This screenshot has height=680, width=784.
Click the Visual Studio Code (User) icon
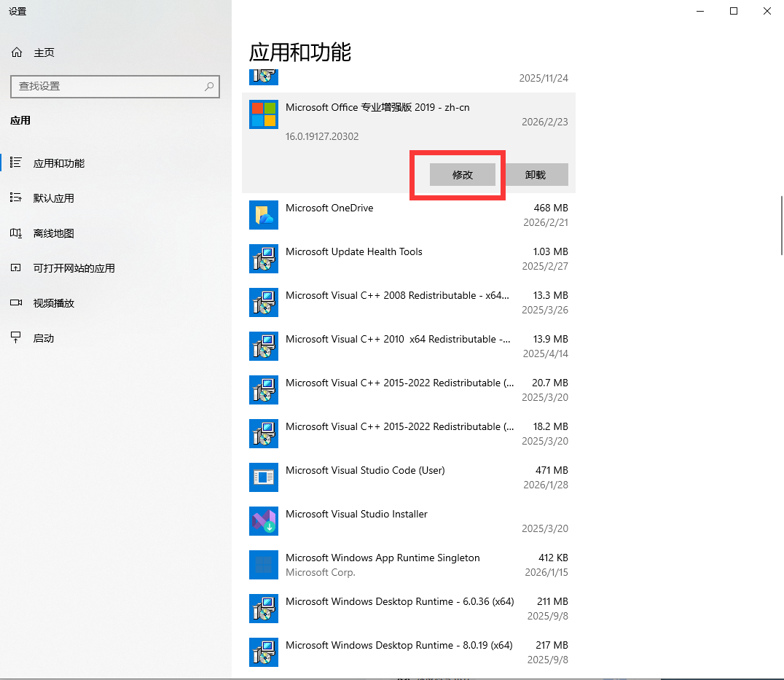[x=264, y=477]
